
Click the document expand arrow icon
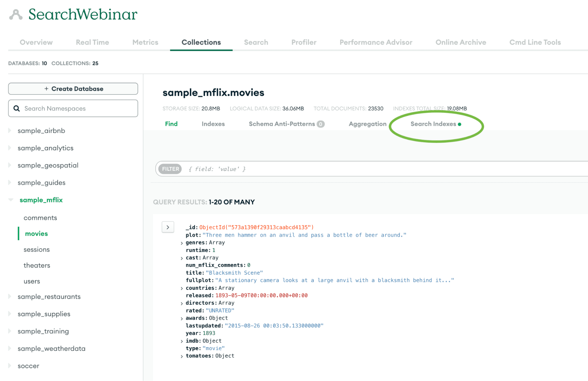168,227
